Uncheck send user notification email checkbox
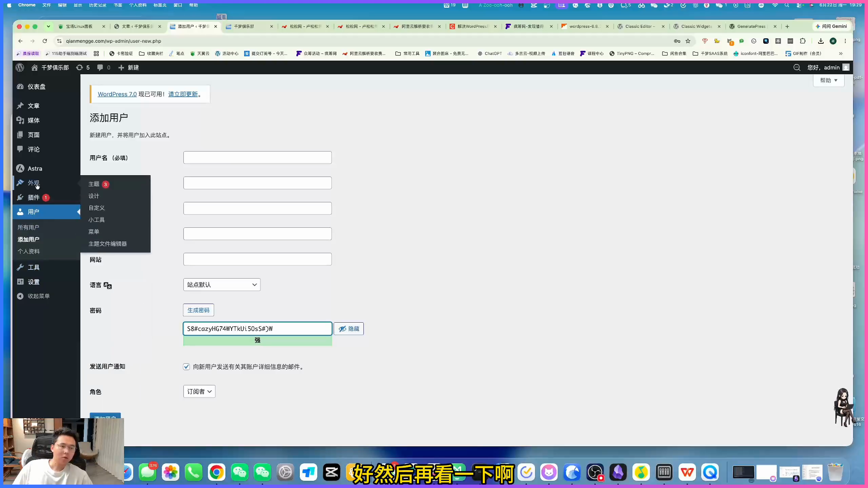 (186, 367)
